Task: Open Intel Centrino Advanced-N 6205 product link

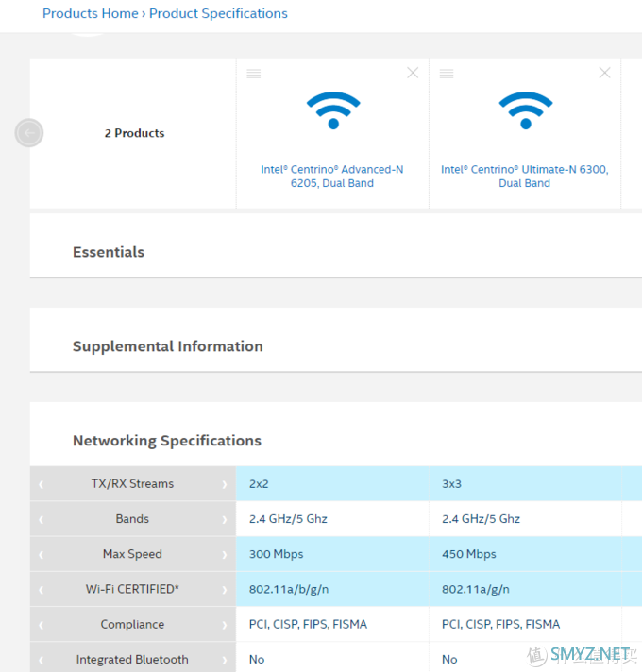Action: pos(332,176)
